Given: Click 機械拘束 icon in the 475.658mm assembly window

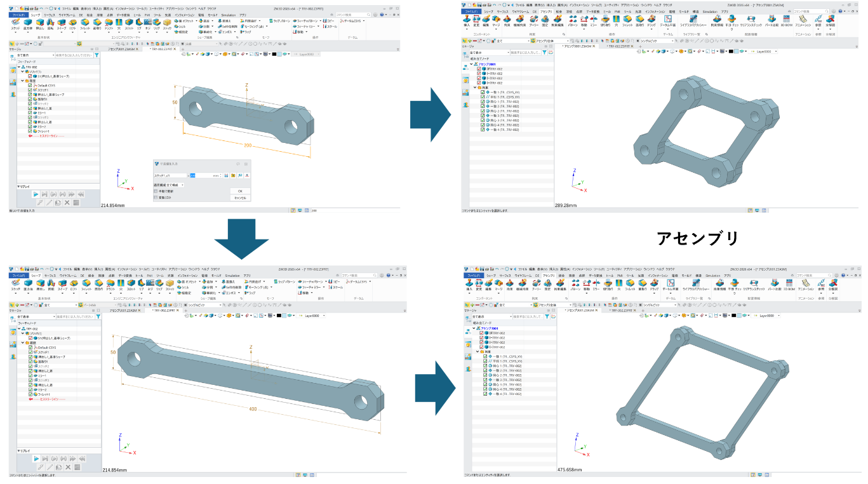Looking at the screenshot, I should (x=523, y=285).
